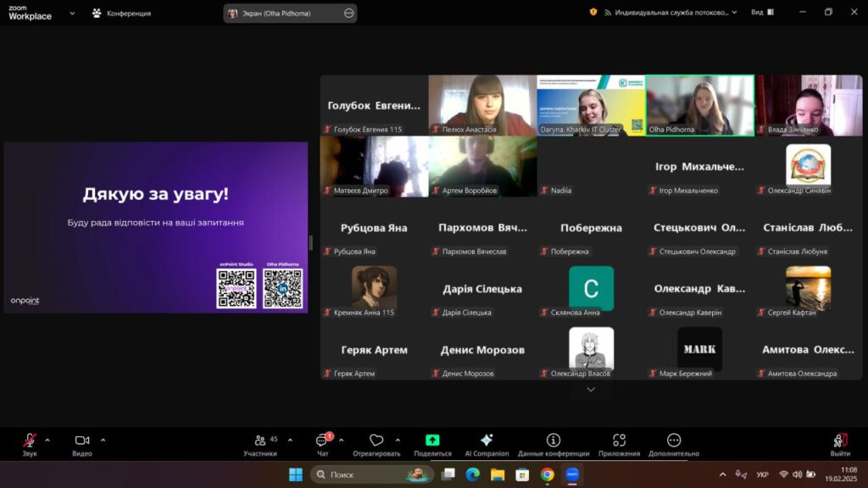Toggle the Video camera button
Viewport: 868px width, 488px height.
click(x=82, y=441)
